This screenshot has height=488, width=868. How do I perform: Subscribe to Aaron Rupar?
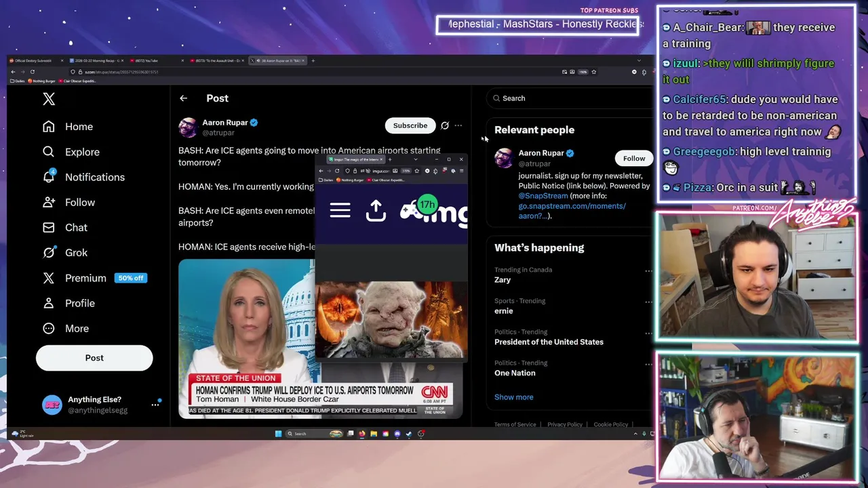[410, 125]
